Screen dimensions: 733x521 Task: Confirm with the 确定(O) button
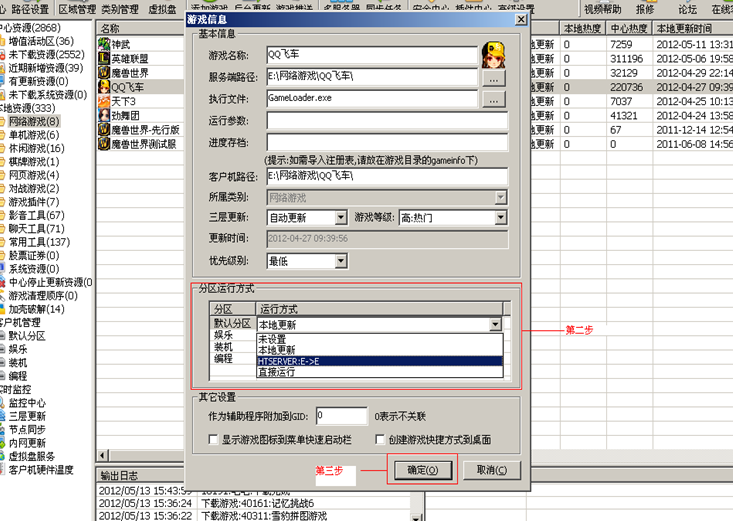(x=423, y=470)
